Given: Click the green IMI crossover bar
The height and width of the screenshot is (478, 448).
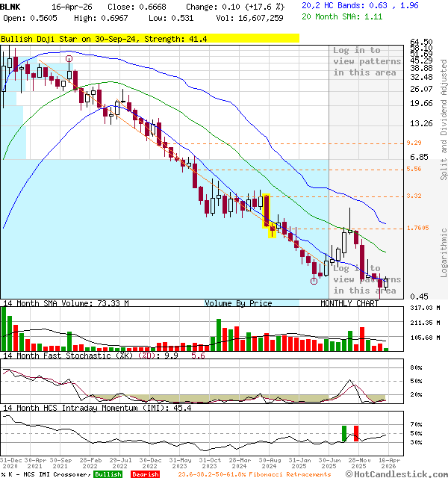Looking at the screenshot, I should tap(344, 433).
